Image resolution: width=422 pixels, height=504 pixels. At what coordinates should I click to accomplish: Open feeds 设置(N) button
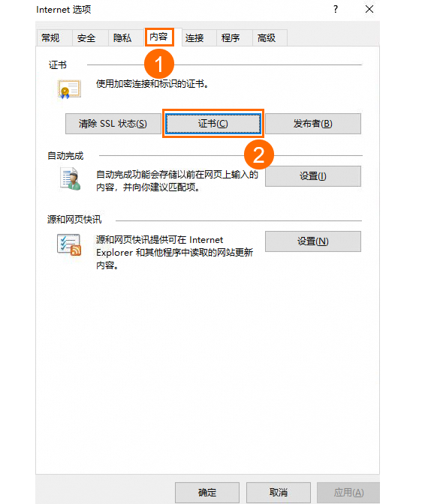[313, 241]
